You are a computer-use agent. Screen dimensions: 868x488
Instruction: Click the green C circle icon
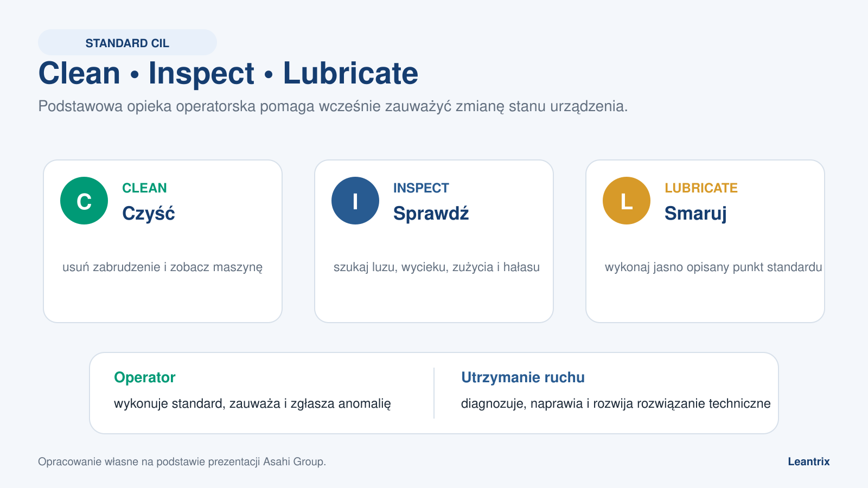(84, 201)
